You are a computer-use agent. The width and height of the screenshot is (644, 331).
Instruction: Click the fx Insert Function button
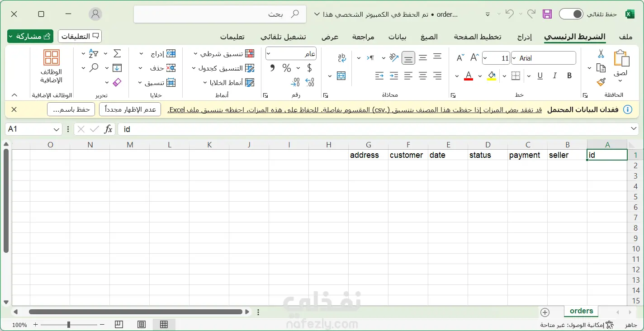tap(108, 129)
